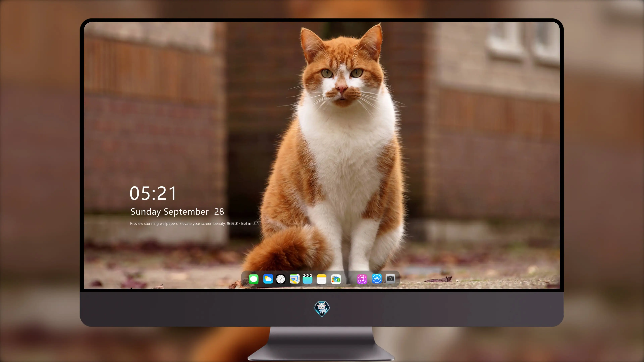
Task: Launch the Videos clapperboard app
Action: click(308, 279)
